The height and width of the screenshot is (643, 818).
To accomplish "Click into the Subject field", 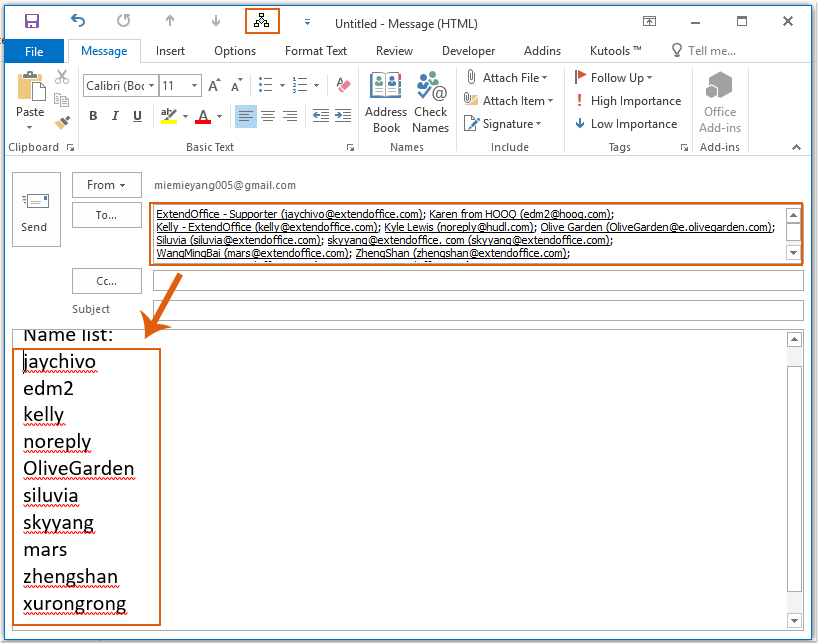I will (x=478, y=310).
